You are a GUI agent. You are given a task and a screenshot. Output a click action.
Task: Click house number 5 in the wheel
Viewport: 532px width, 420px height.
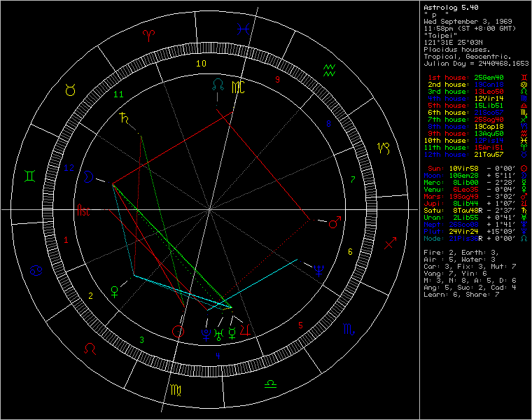pyautogui.click(x=300, y=325)
